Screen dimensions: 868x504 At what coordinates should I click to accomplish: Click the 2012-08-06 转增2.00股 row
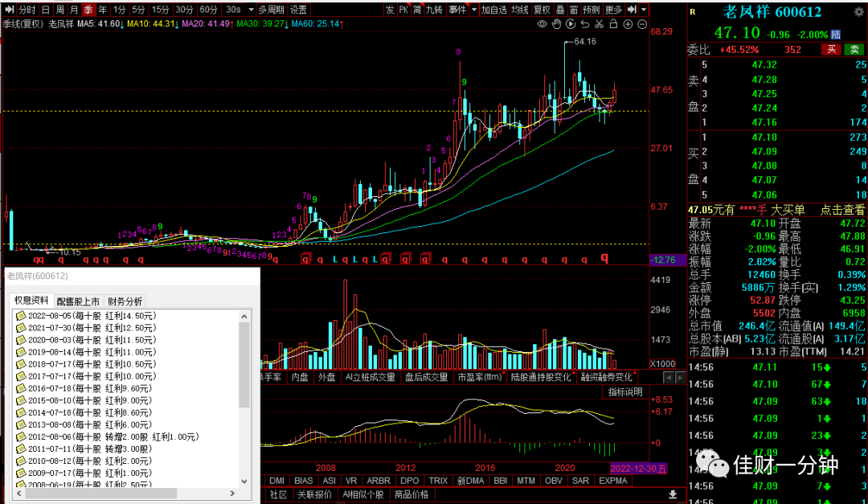click(108, 437)
